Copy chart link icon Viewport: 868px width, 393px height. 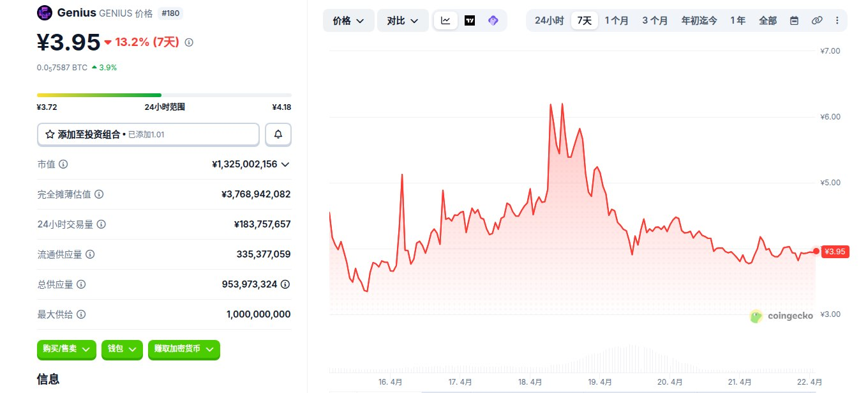(x=816, y=20)
